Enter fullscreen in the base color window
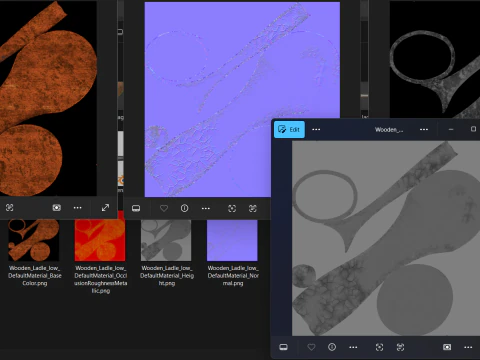This screenshot has width=480, height=360. point(105,208)
